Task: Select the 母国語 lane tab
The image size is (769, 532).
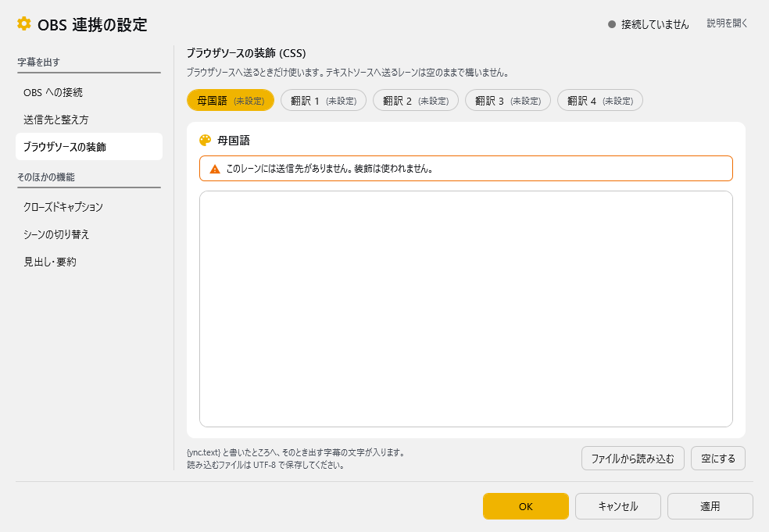Action: coord(231,101)
